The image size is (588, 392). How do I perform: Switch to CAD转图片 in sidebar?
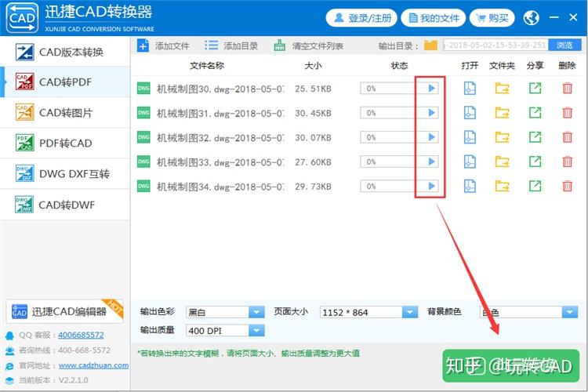click(x=65, y=113)
